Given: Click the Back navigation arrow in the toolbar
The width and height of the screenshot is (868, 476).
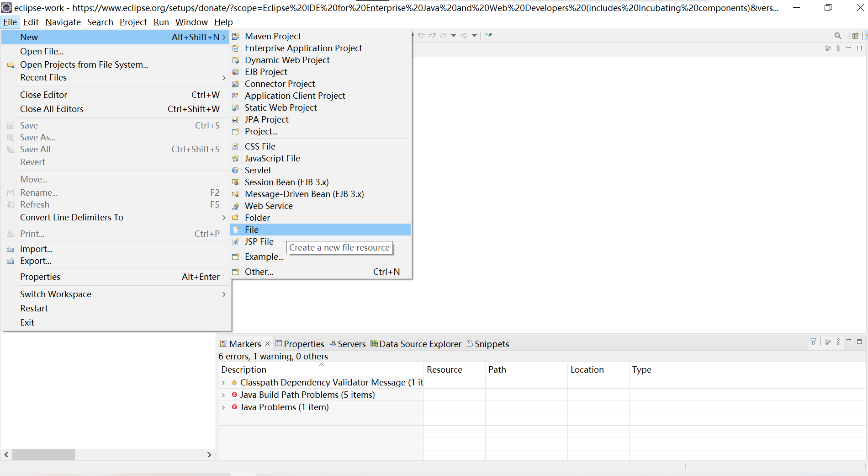Looking at the screenshot, I should [x=443, y=35].
